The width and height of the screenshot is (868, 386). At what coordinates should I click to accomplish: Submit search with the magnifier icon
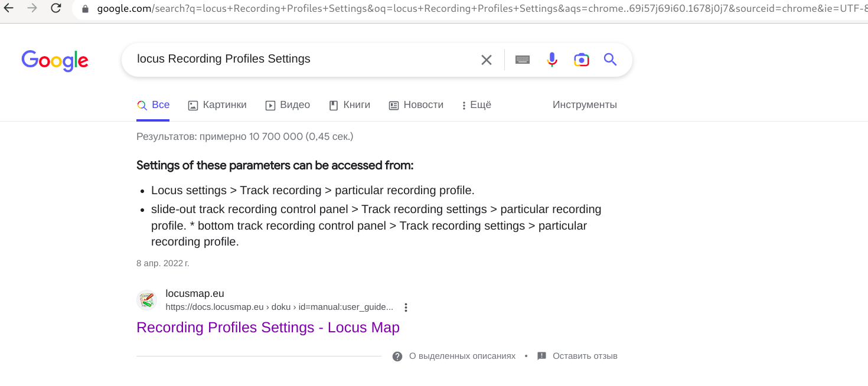(610, 60)
